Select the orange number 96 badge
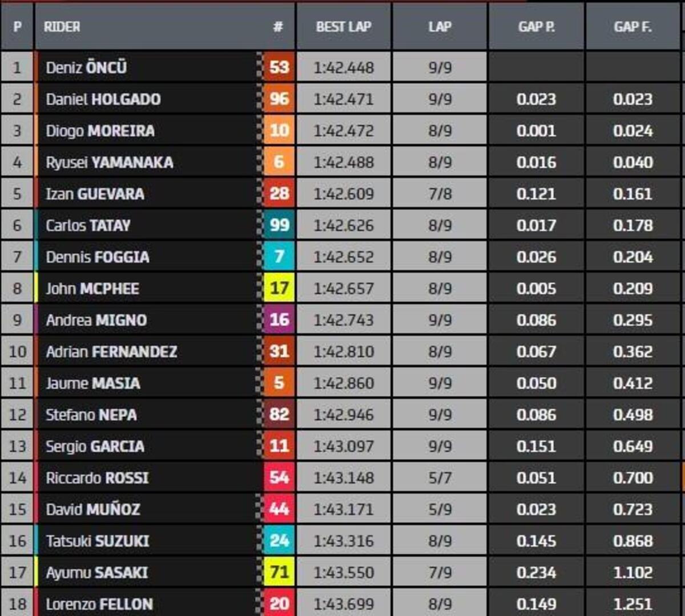 [279, 99]
